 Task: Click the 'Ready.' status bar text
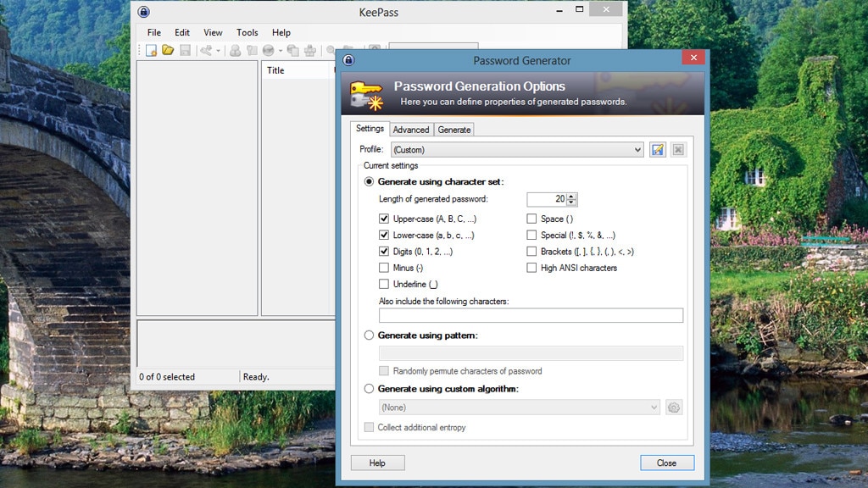tap(256, 377)
